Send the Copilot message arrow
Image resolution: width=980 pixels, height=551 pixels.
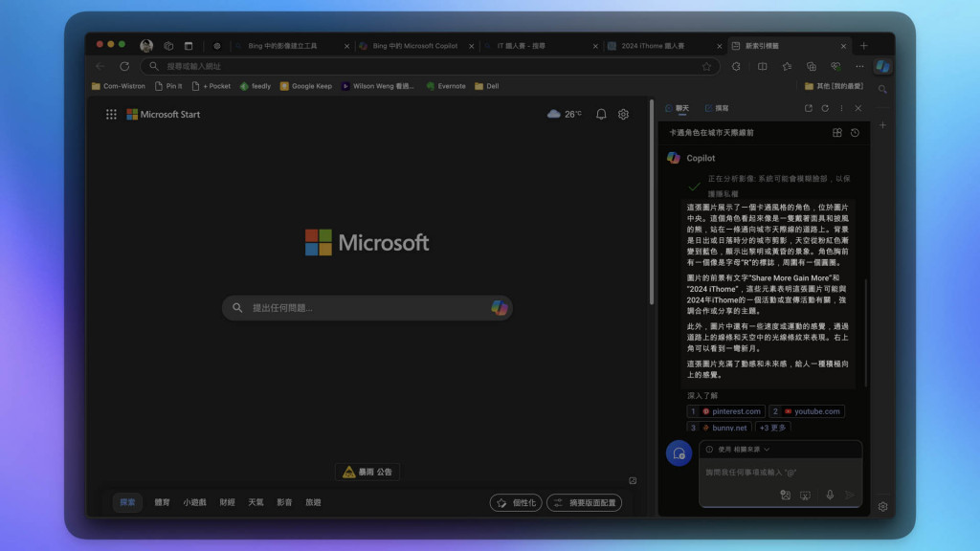[x=850, y=495]
